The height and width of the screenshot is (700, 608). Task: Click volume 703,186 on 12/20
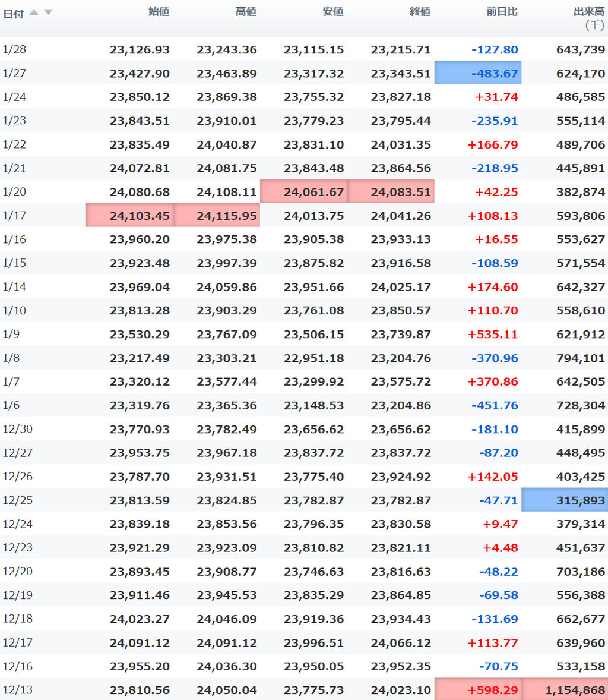(x=580, y=572)
